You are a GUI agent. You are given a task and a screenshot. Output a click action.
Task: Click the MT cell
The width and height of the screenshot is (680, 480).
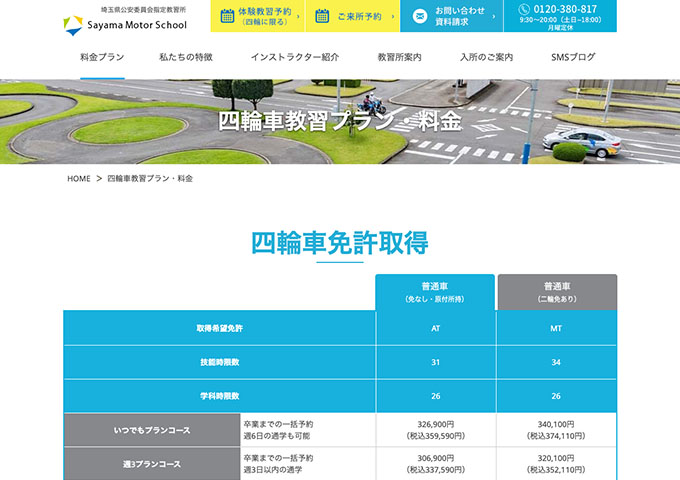click(x=556, y=328)
